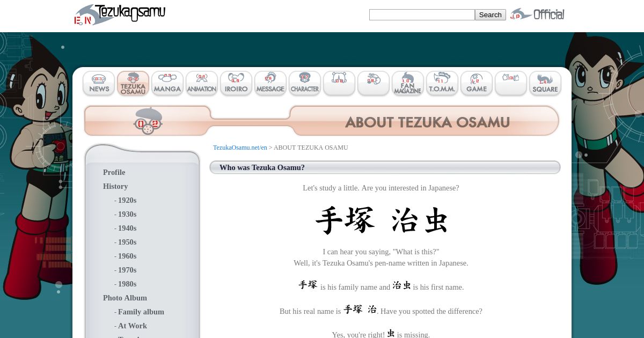Open the CHARACTER navigation icon

point(305,84)
